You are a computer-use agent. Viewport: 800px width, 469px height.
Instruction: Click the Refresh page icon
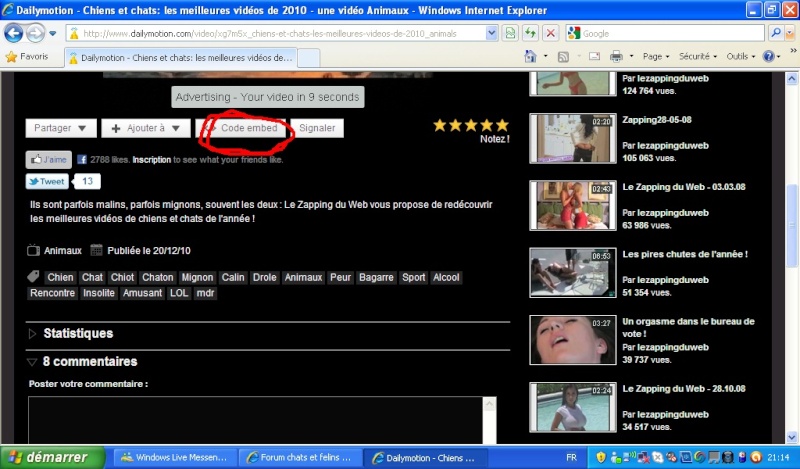(x=530, y=34)
